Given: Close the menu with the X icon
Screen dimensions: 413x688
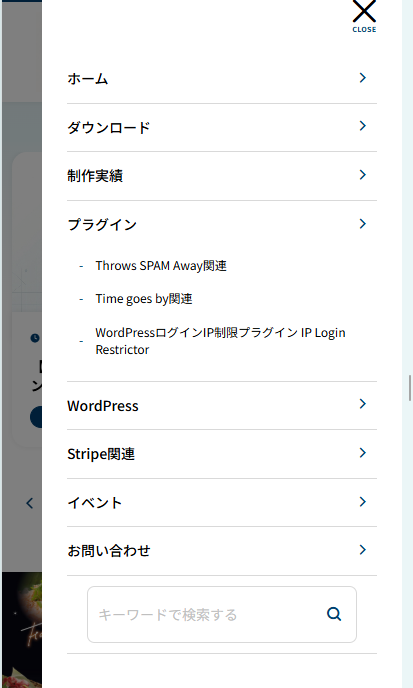Looking at the screenshot, I should coord(364,15).
